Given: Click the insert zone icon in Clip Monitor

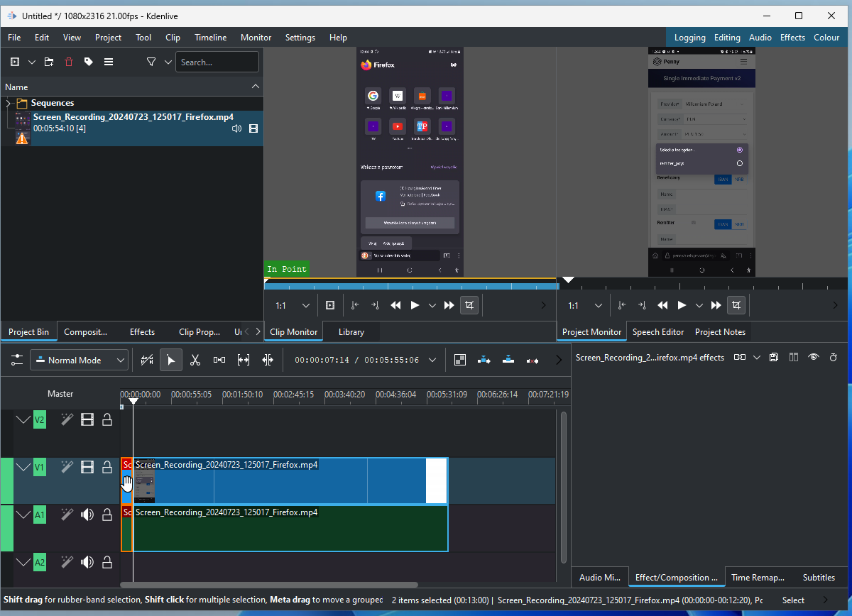Looking at the screenshot, I should click(330, 305).
